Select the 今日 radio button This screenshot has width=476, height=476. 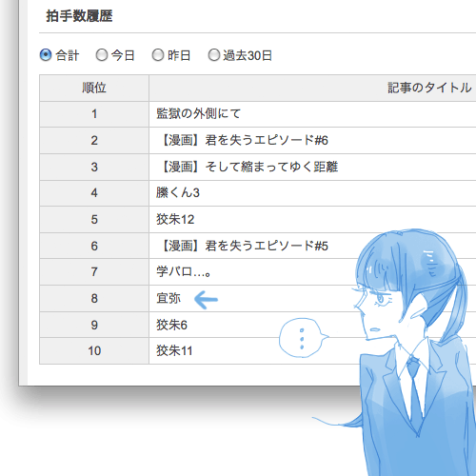[x=102, y=55]
